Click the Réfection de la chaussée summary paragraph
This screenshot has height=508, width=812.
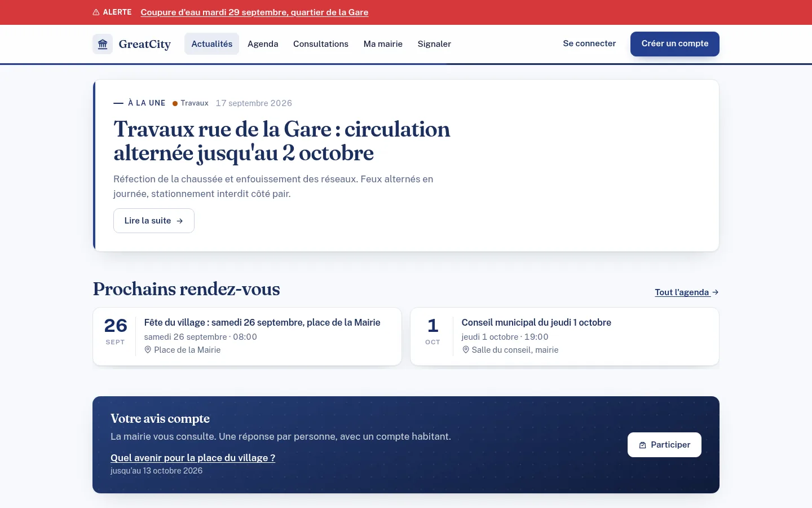click(x=273, y=186)
